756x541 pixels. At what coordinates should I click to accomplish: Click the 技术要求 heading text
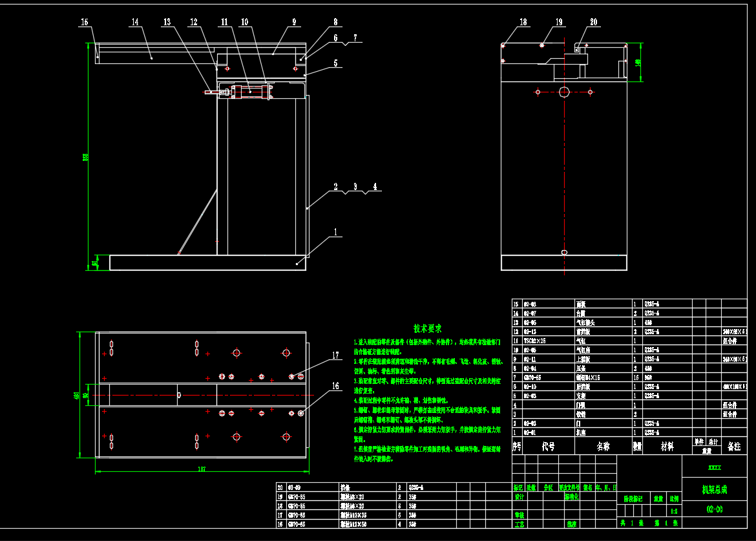(x=428, y=328)
